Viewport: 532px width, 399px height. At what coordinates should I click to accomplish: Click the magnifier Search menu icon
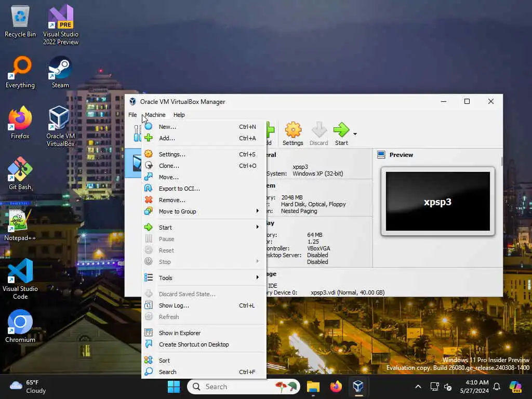148,371
